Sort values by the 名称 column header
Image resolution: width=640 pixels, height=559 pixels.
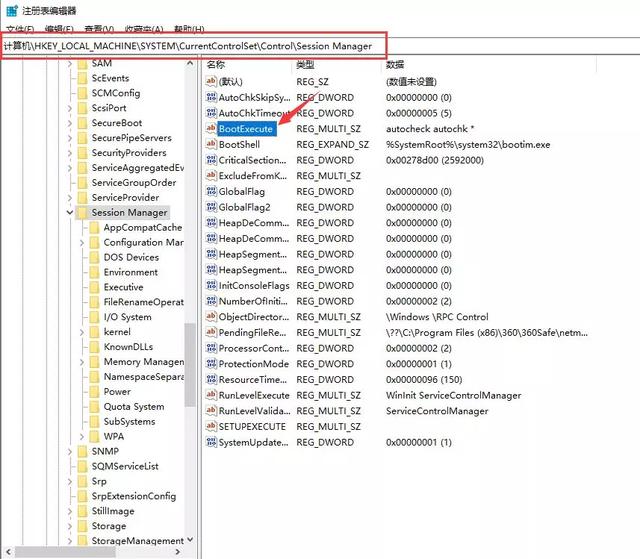pos(218,64)
